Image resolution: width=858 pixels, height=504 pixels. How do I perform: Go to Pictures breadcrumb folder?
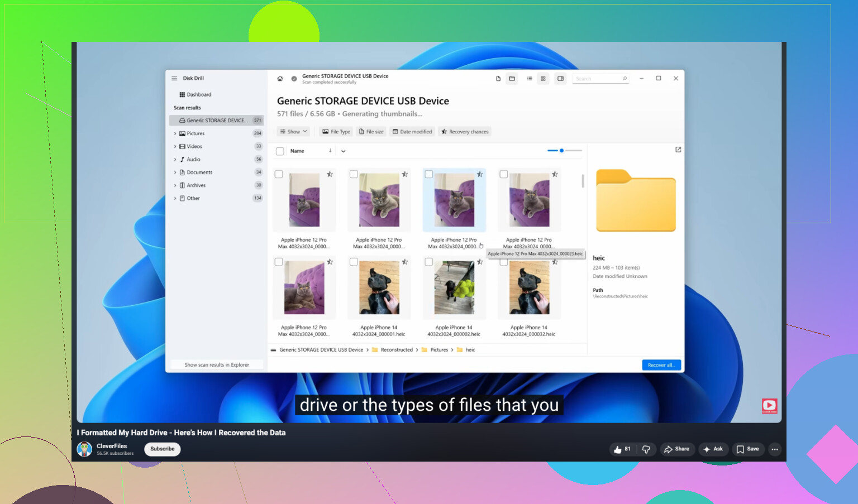[x=435, y=350]
